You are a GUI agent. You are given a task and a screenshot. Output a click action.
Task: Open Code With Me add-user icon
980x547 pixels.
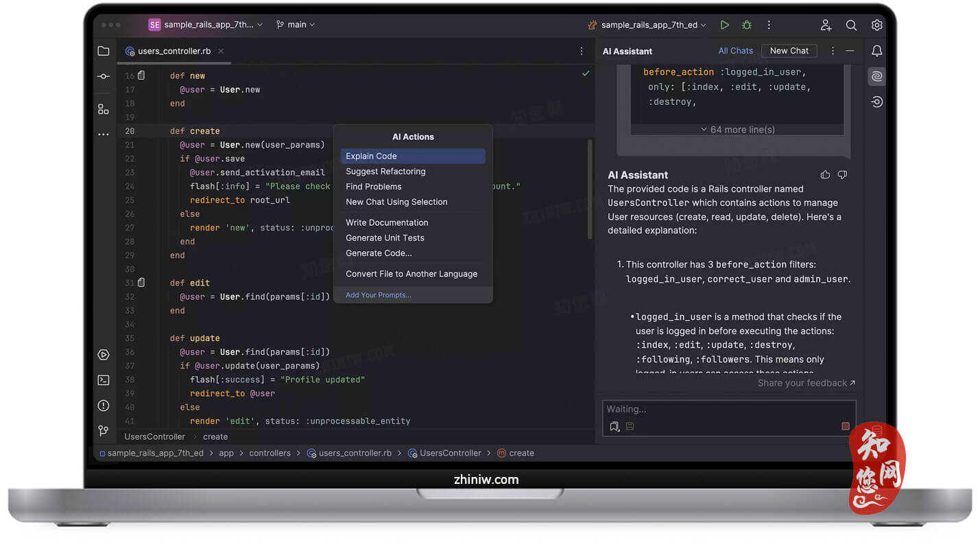pos(826,25)
